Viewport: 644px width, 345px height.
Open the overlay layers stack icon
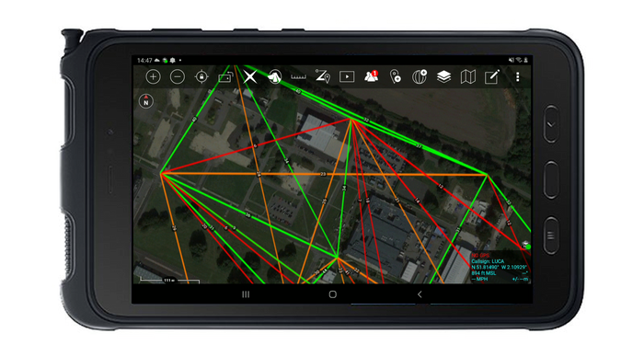(443, 76)
